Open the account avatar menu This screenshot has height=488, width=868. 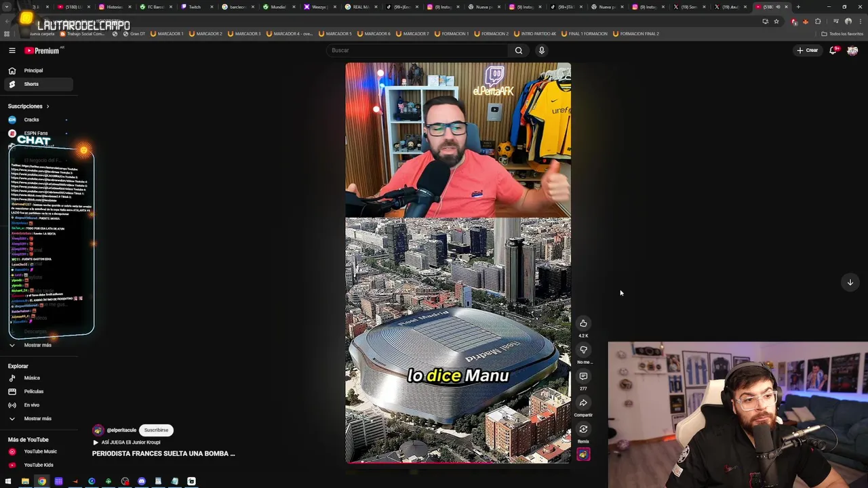click(x=852, y=50)
